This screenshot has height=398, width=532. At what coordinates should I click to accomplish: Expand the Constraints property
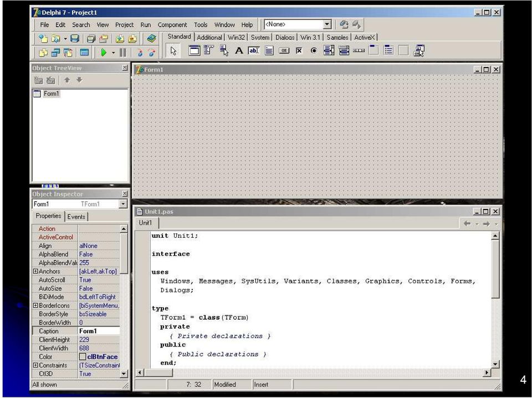[x=35, y=365]
